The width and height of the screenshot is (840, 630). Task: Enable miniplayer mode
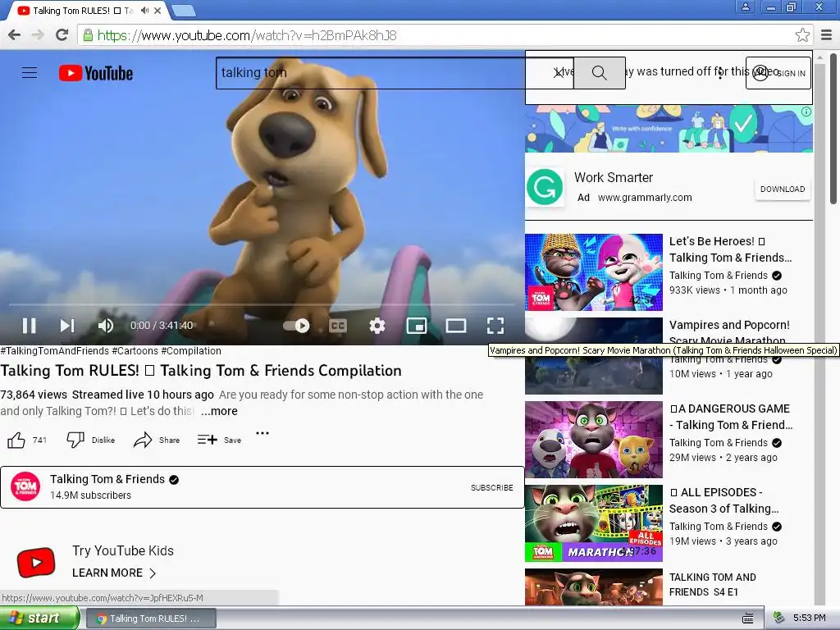tap(417, 325)
